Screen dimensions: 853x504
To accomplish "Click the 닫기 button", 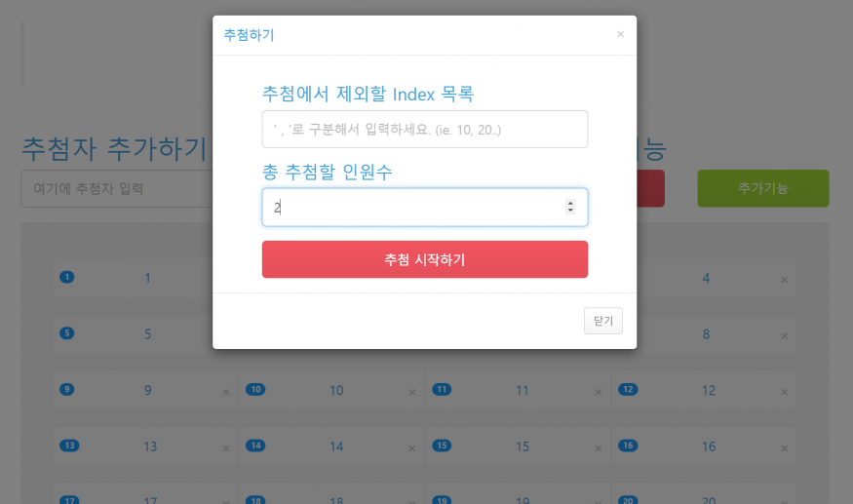I will point(602,321).
